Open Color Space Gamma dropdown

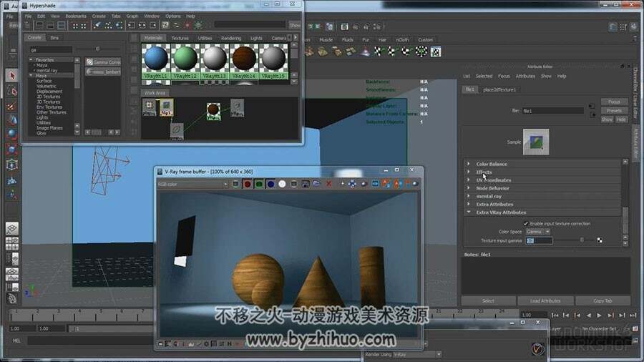point(537,232)
